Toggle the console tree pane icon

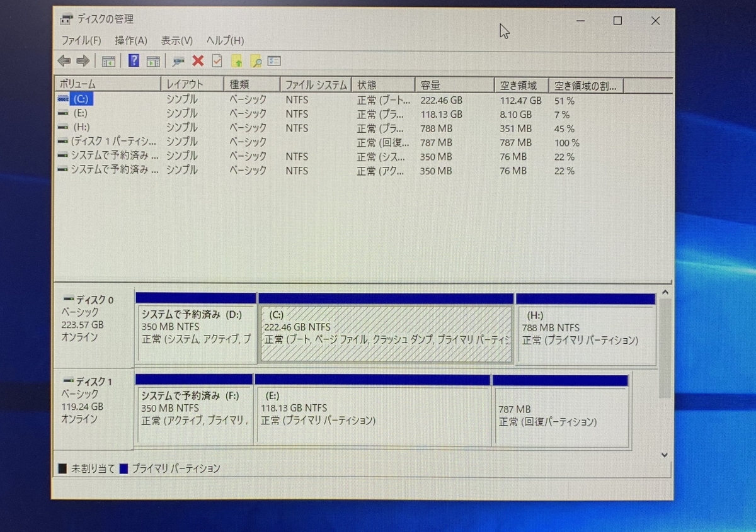click(108, 60)
